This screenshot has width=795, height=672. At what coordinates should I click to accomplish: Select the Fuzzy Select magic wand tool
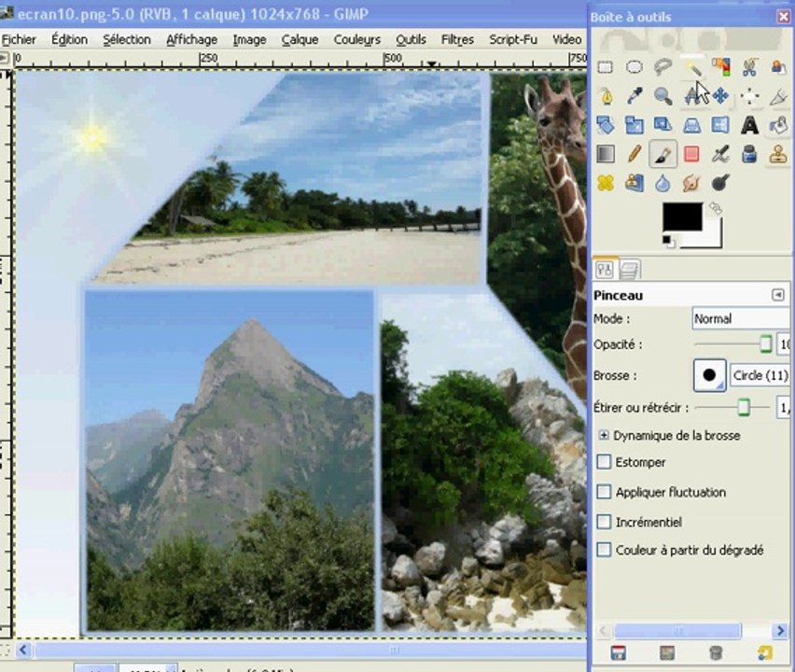(692, 66)
